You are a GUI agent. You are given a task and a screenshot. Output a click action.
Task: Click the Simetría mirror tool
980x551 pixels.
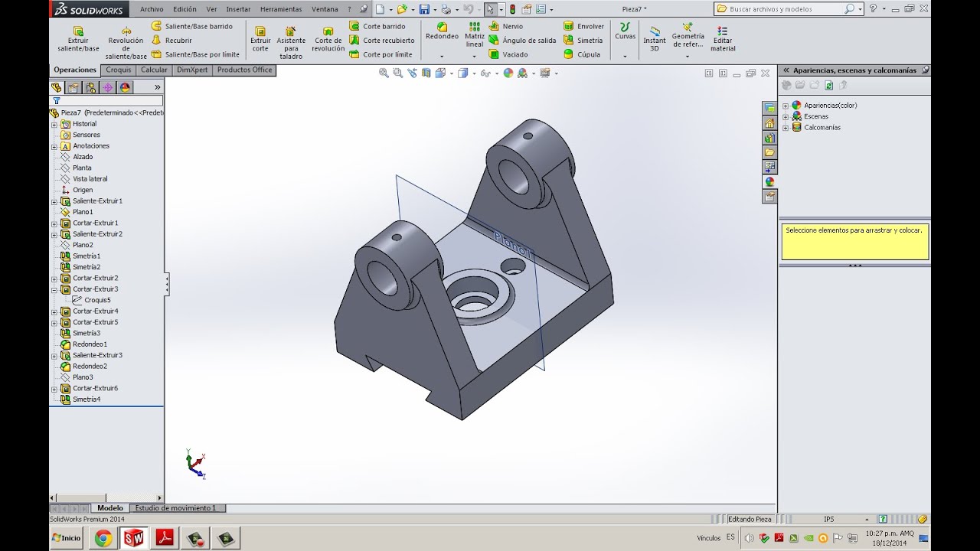583,41
